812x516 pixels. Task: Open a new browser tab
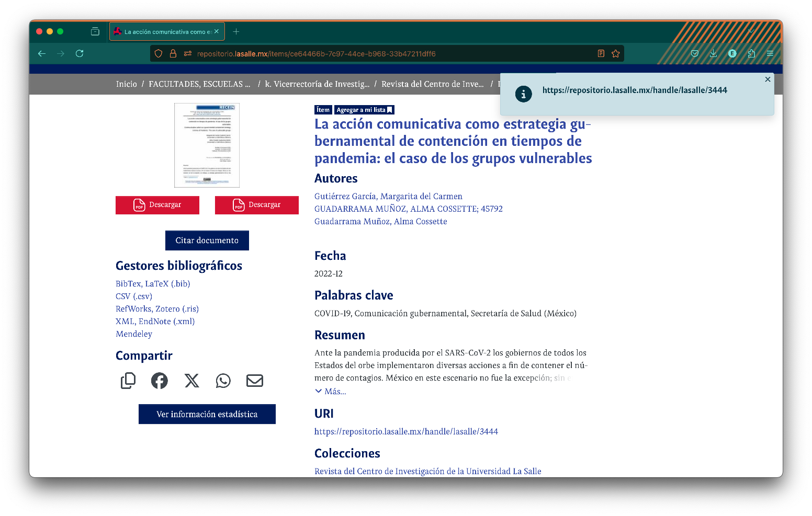point(236,31)
